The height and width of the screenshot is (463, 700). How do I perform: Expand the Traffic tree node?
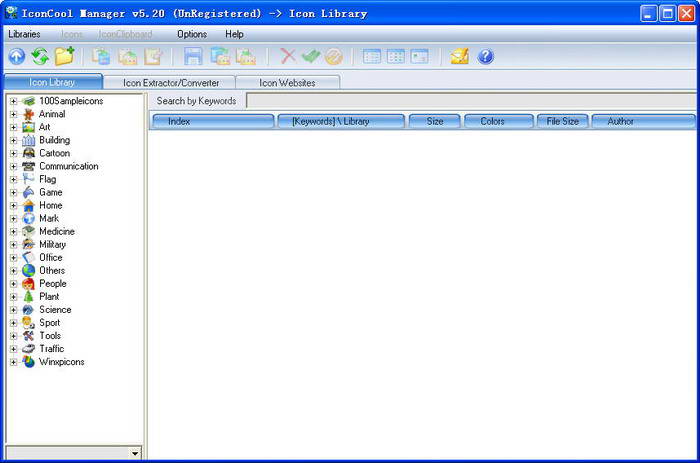pyautogui.click(x=13, y=349)
